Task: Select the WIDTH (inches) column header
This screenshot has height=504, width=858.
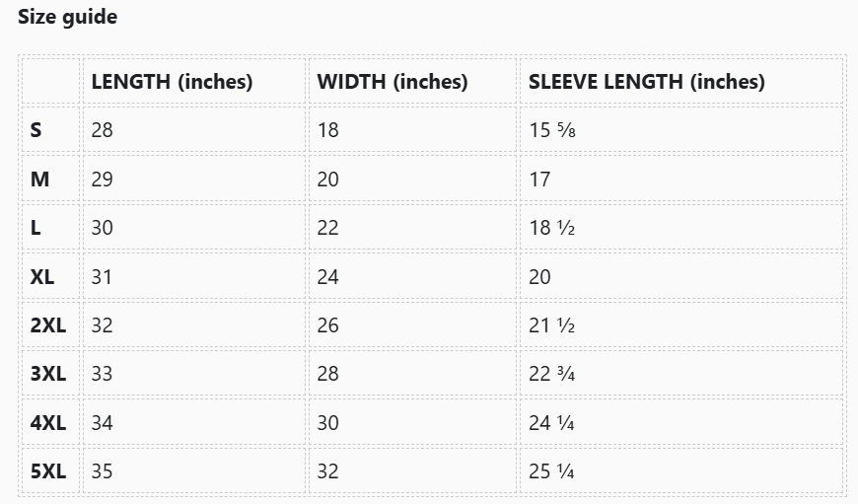Action: pyautogui.click(x=393, y=82)
